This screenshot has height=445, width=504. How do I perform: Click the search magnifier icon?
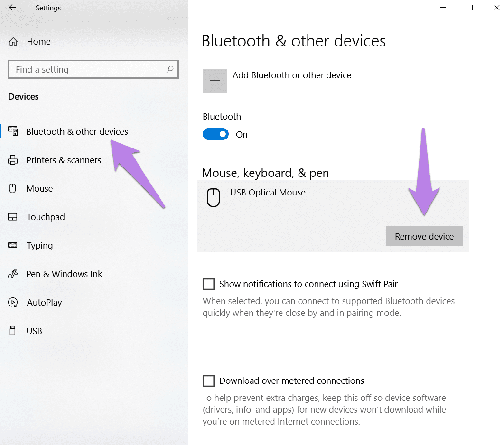pos(170,69)
